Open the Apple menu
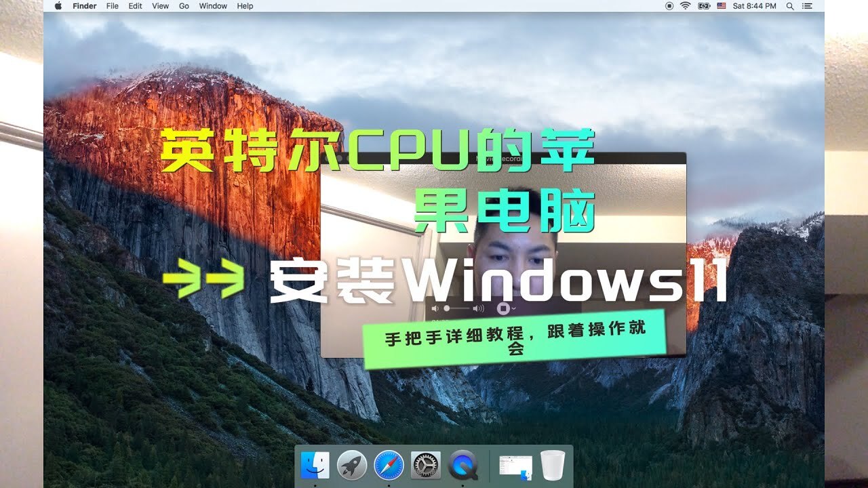Viewport: 868px width, 488px height. tap(58, 6)
